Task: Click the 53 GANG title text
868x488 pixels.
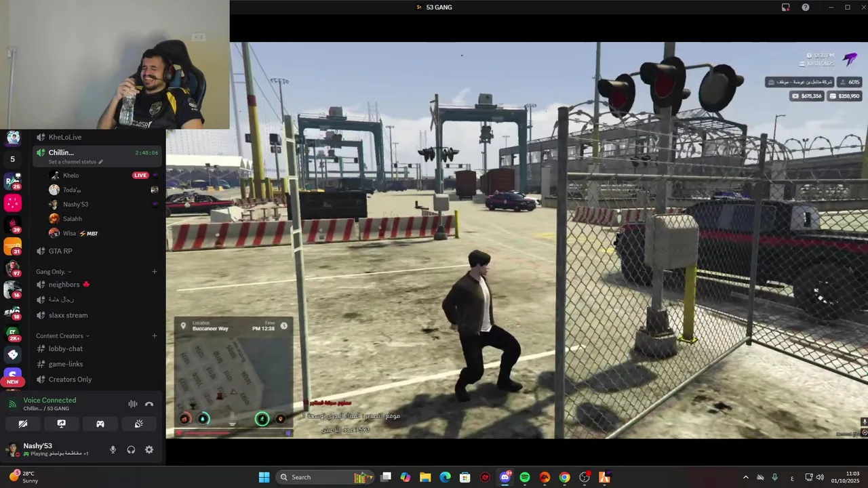Action: pos(439,7)
